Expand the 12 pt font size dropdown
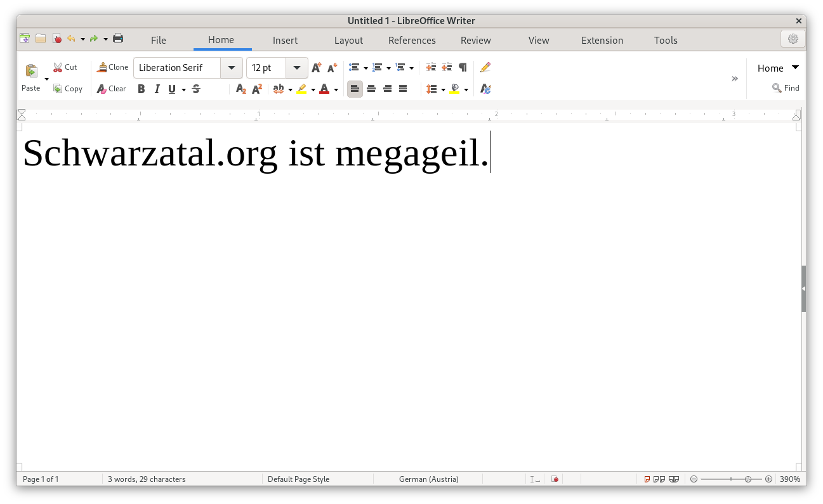This screenshot has width=823, height=504. [x=296, y=68]
